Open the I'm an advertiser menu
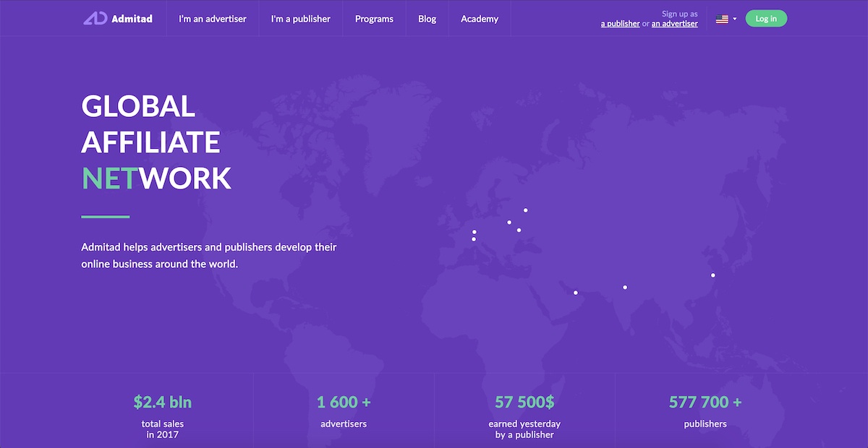Image resolution: width=868 pixels, height=448 pixels. point(213,19)
